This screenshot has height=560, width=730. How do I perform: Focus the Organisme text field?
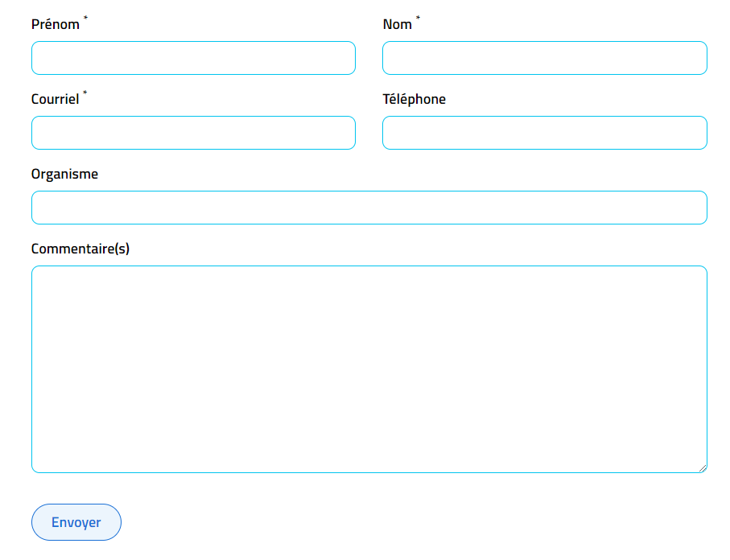point(369,208)
